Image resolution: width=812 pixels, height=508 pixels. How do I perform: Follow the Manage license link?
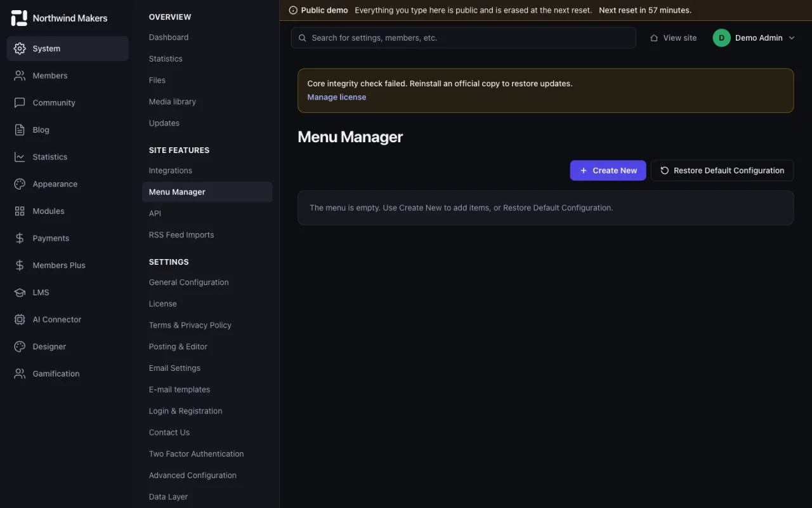pyautogui.click(x=337, y=97)
